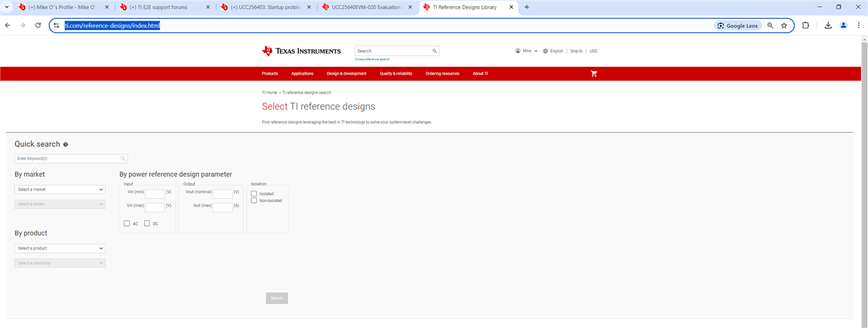
Task: Open a new tab with the plus button
Action: pyautogui.click(x=526, y=7)
